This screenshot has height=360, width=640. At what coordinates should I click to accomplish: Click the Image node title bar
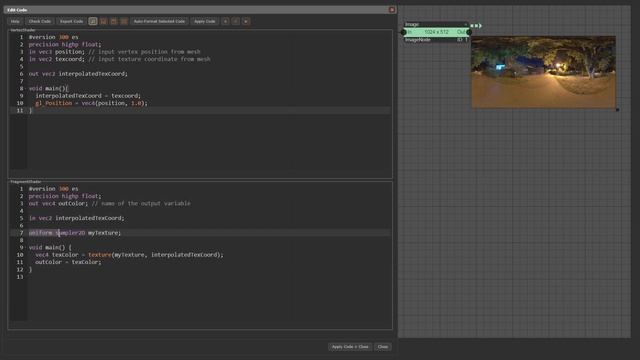[x=436, y=24]
